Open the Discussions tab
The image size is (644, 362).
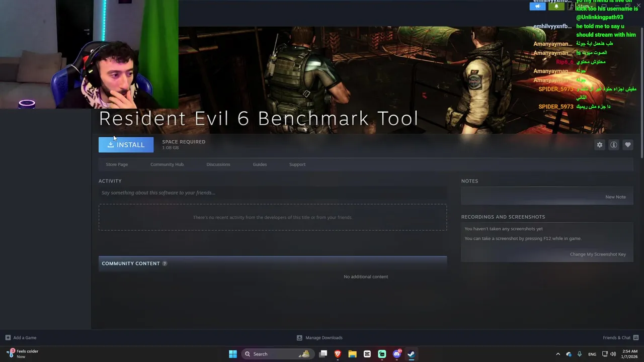click(x=218, y=164)
